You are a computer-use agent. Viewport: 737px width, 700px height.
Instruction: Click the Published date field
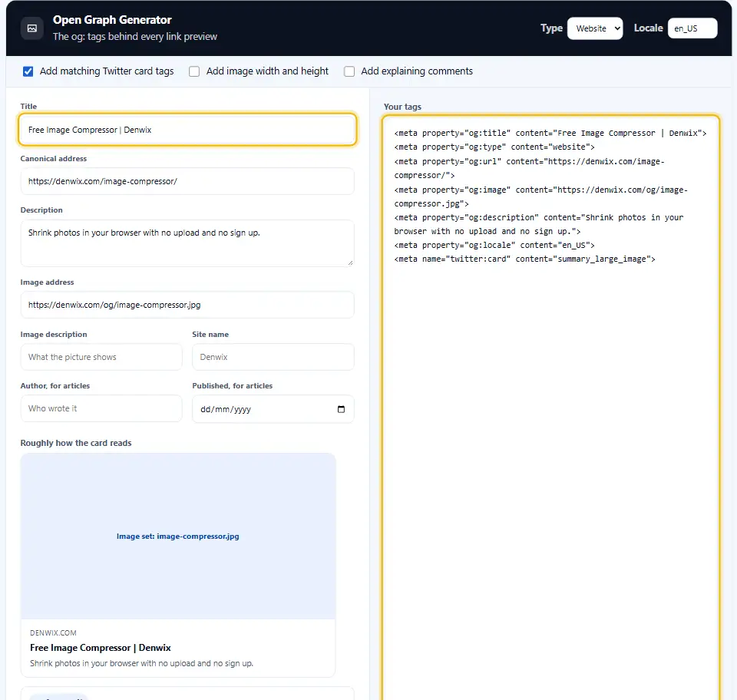pyautogui.click(x=273, y=409)
